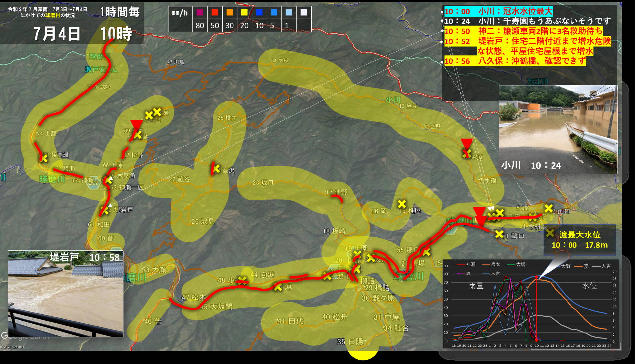This screenshot has width=635, height=364.
Task: Click the 11 大槻 place label
Action: 280,60
